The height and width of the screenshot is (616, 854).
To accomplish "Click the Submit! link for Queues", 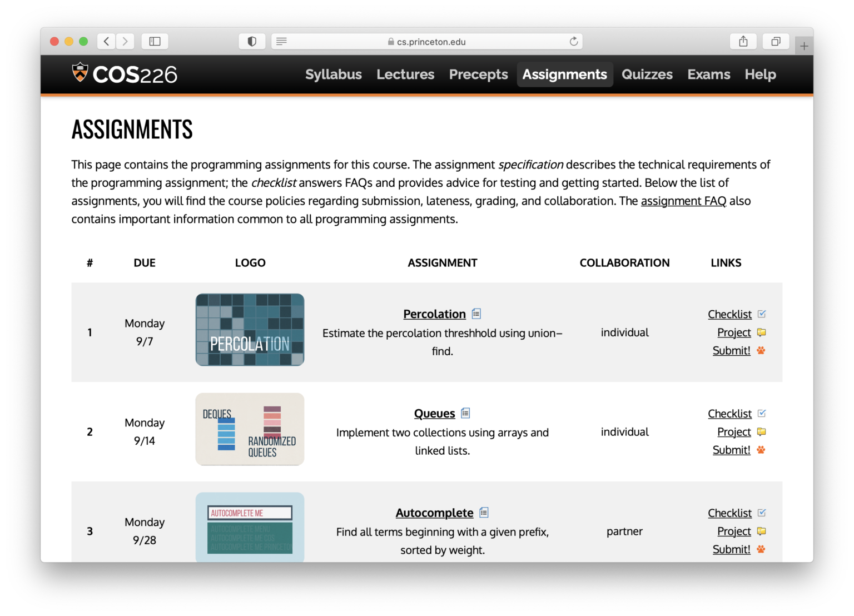I will (731, 450).
